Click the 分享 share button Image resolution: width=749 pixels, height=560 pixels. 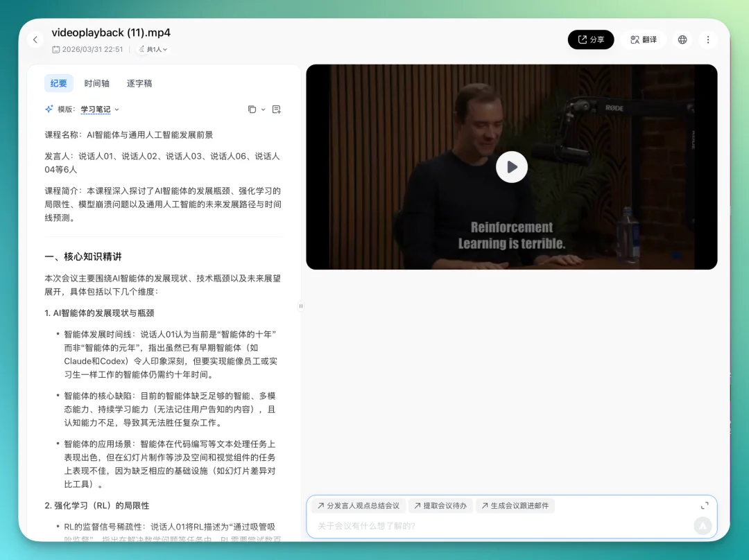pos(590,40)
